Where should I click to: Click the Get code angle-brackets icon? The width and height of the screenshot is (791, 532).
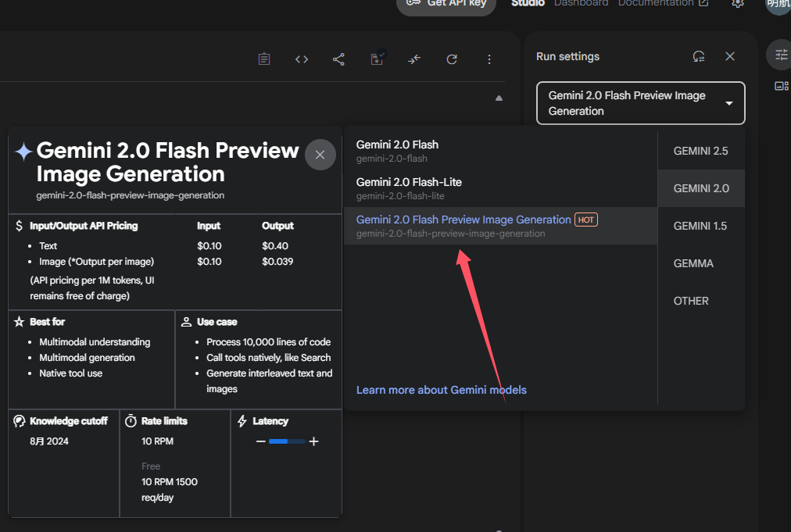(x=302, y=59)
